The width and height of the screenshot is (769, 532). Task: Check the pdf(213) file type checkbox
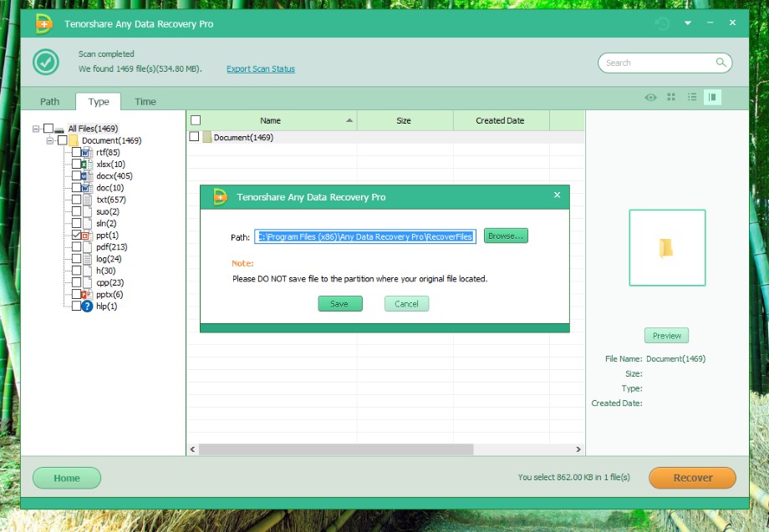76,247
